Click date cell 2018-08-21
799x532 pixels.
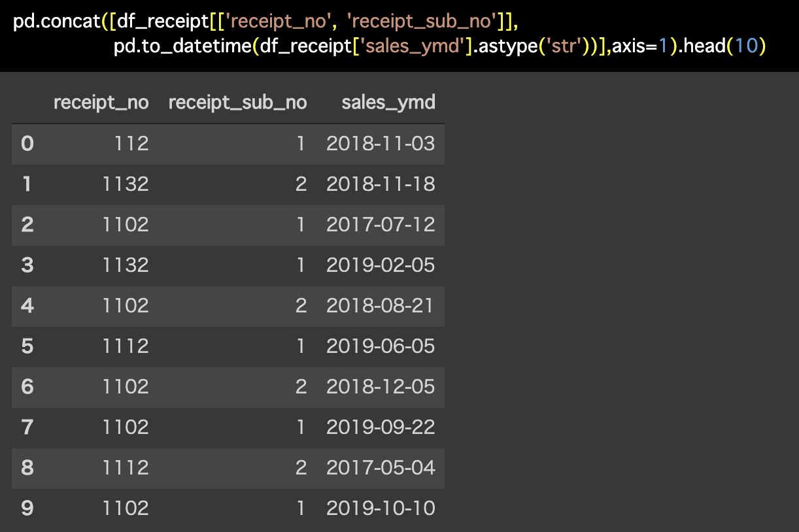point(381,306)
